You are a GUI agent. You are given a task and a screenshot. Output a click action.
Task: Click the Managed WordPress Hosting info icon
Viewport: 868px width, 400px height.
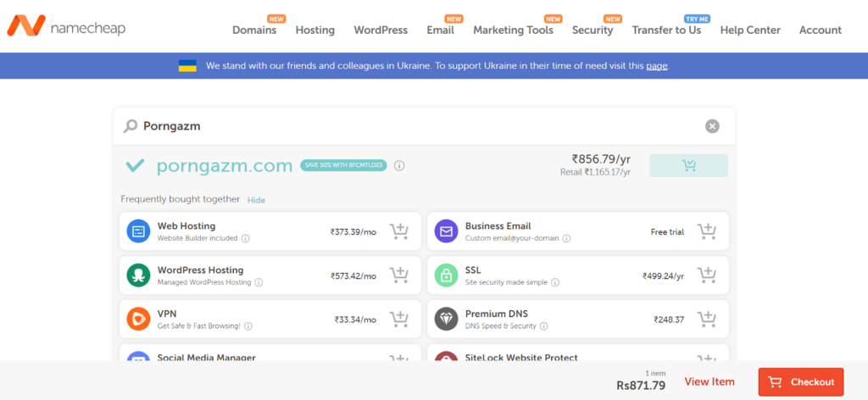point(259,282)
